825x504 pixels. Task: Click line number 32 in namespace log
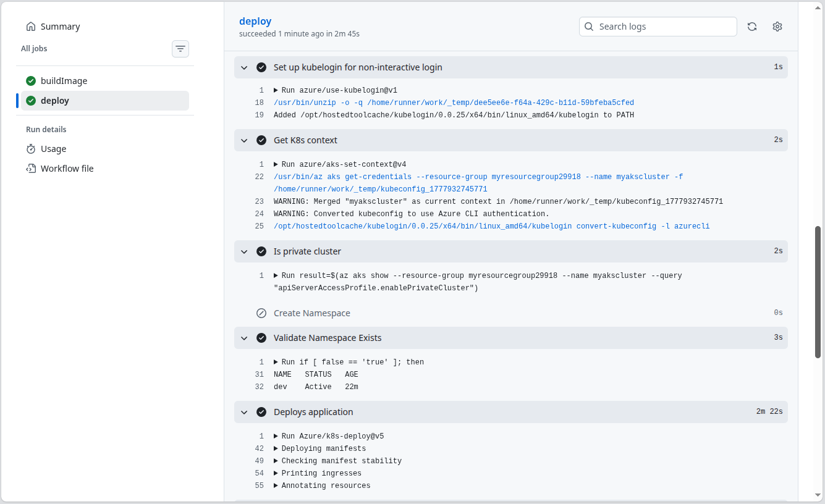(260, 387)
